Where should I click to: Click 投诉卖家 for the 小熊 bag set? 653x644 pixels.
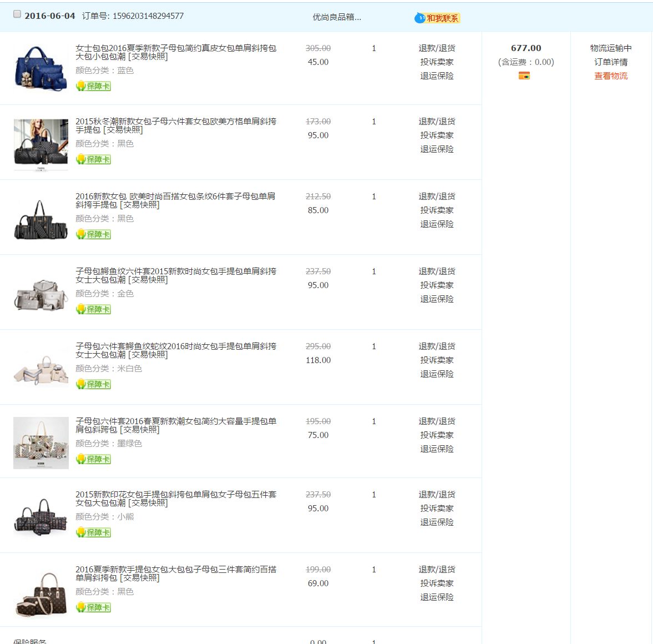pyautogui.click(x=437, y=509)
